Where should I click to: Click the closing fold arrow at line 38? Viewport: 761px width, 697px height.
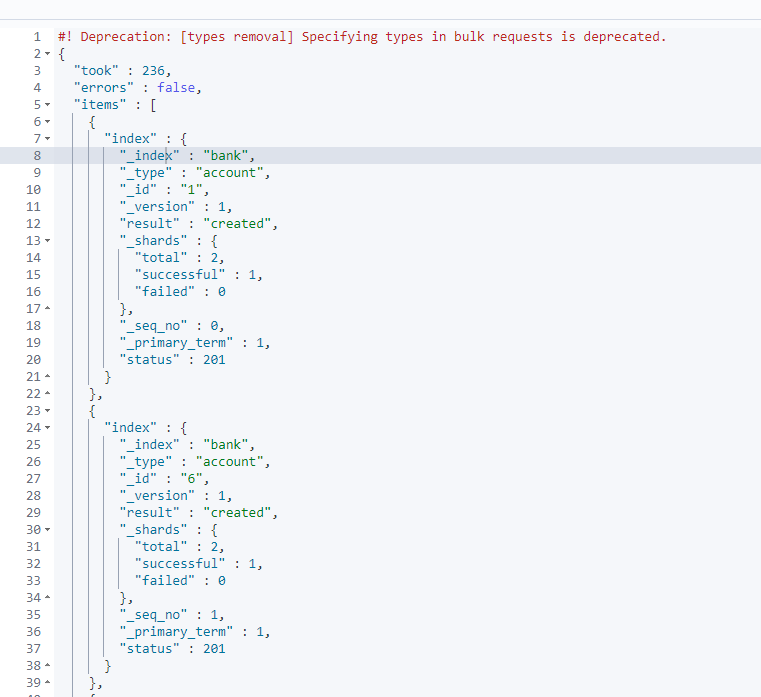click(x=48, y=665)
